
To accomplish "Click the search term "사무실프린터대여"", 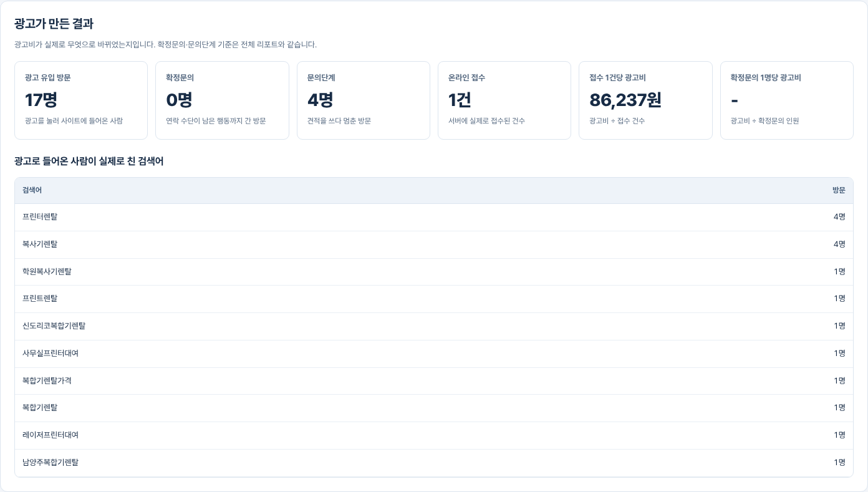I will coord(51,354).
